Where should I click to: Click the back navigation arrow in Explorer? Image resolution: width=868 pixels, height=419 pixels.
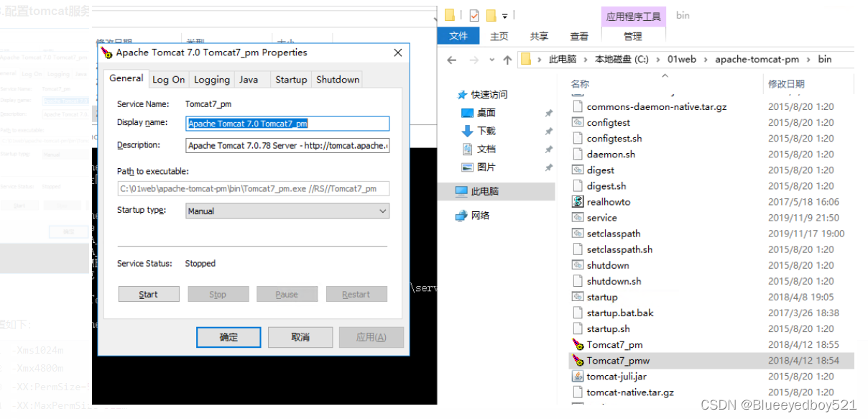pos(451,59)
